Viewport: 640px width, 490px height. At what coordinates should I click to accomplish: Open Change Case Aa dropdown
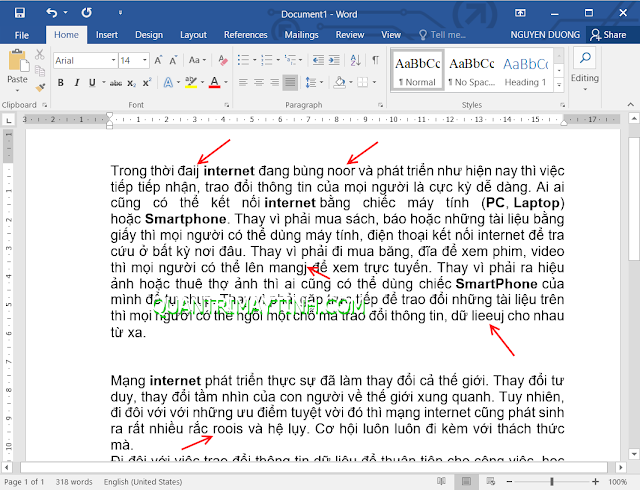coord(198,60)
